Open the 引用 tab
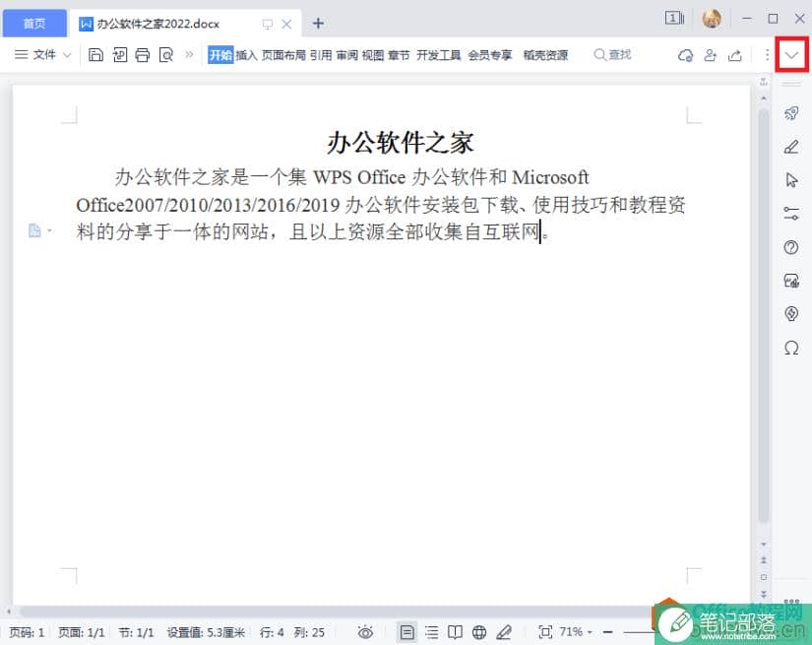The width and height of the screenshot is (812, 645). click(x=321, y=54)
